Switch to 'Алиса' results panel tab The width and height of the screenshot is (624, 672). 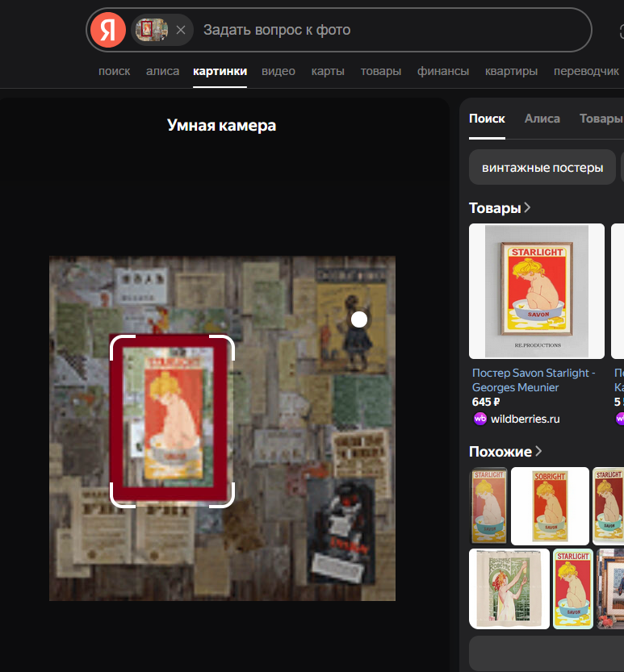pos(542,119)
